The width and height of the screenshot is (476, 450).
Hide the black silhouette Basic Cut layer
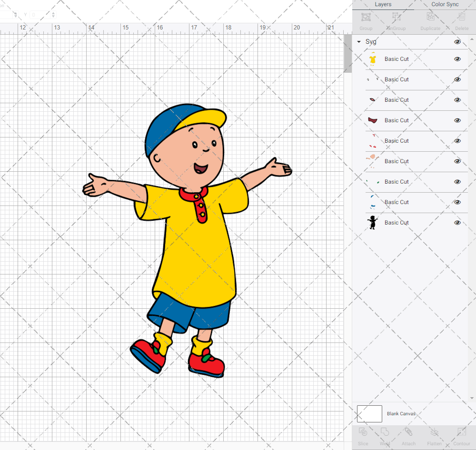pos(457,223)
